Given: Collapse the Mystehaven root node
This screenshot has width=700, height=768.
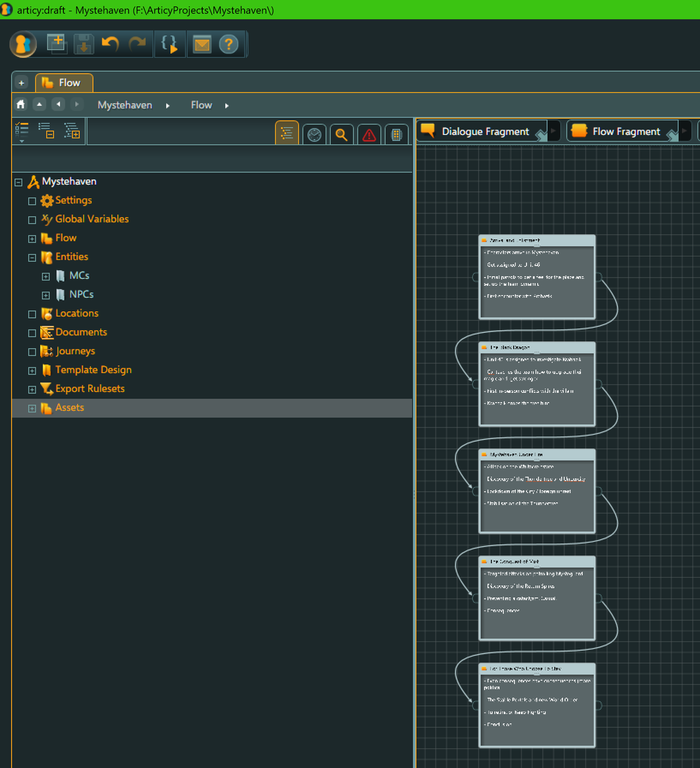Looking at the screenshot, I should pyautogui.click(x=19, y=182).
